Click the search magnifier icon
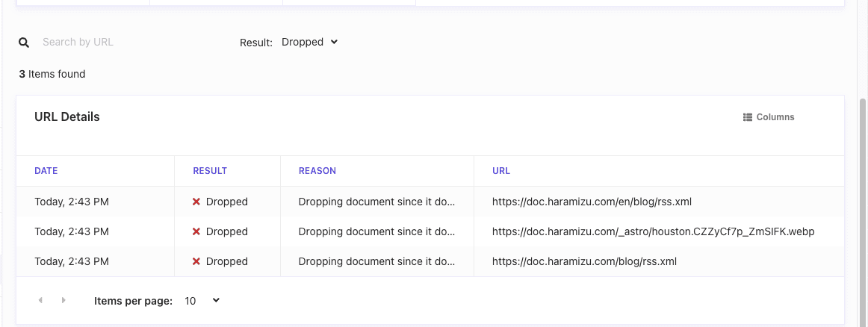The height and width of the screenshot is (327, 868). pos(24,43)
